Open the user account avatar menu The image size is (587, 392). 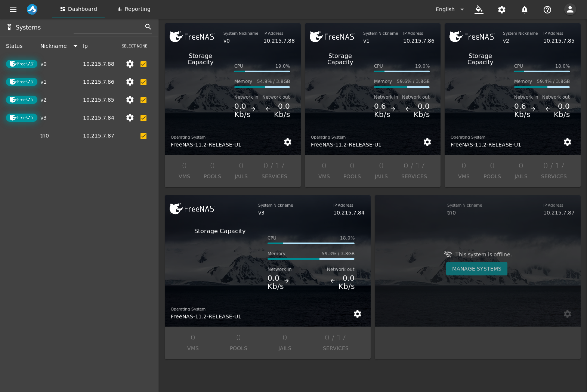570,10
